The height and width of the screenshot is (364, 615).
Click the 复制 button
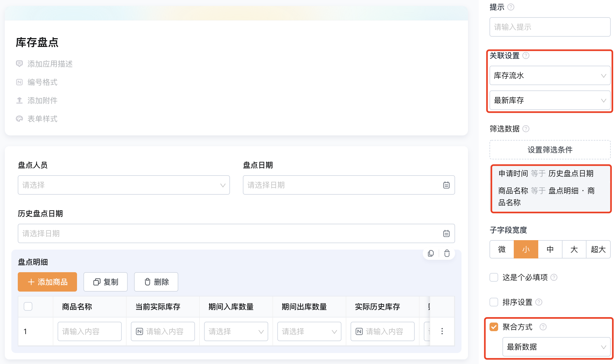click(106, 282)
